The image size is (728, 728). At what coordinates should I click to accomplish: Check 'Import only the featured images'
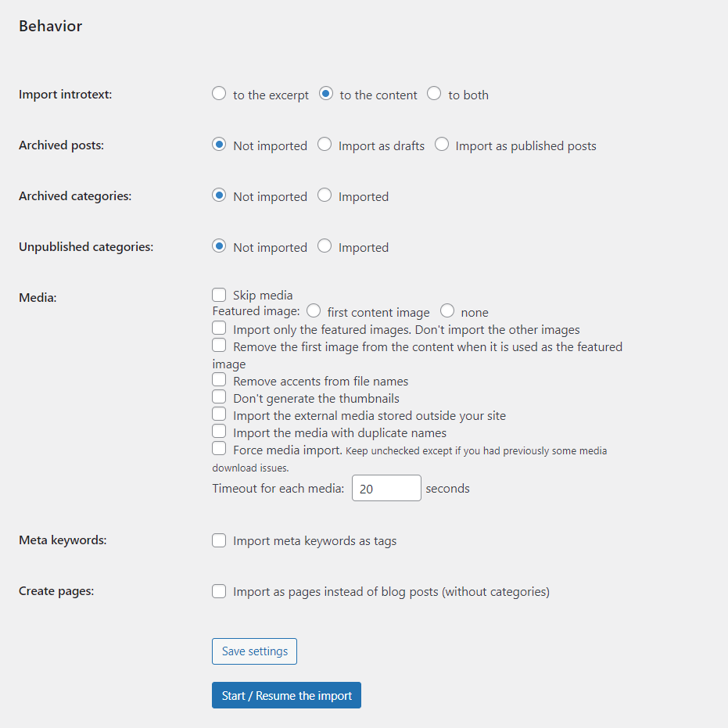pos(219,329)
